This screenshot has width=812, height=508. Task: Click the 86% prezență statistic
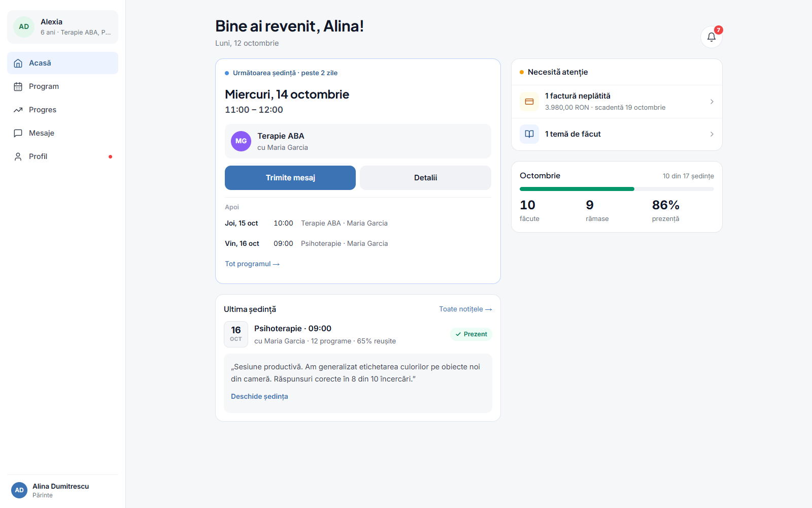tap(666, 211)
